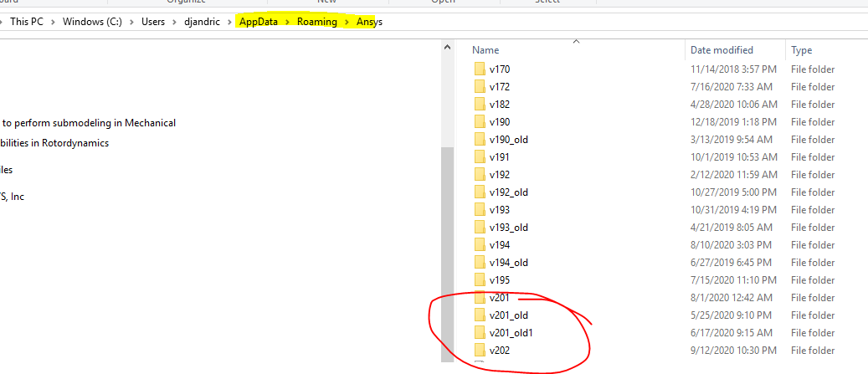Select the v193 folder icon

coord(480,210)
